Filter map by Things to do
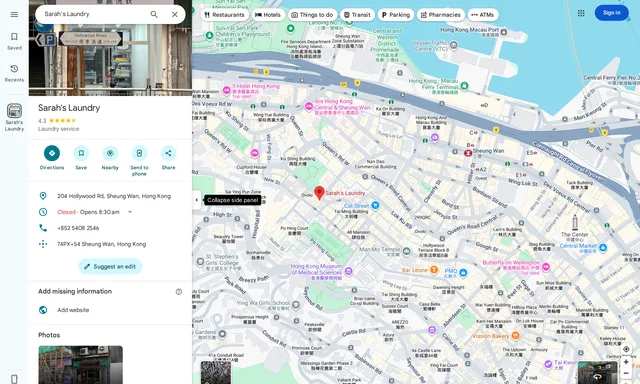The image size is (640, 384). (x=312, y=15)
